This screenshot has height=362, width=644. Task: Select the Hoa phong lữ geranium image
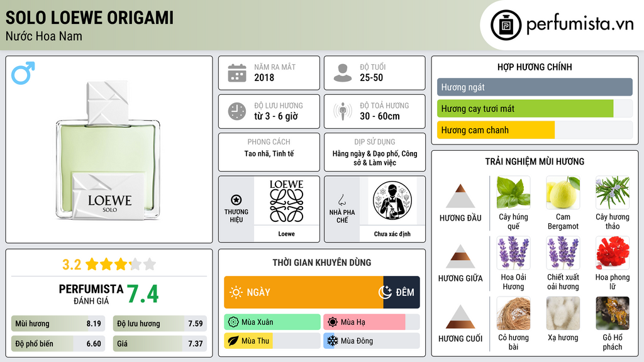pos(613,253)
